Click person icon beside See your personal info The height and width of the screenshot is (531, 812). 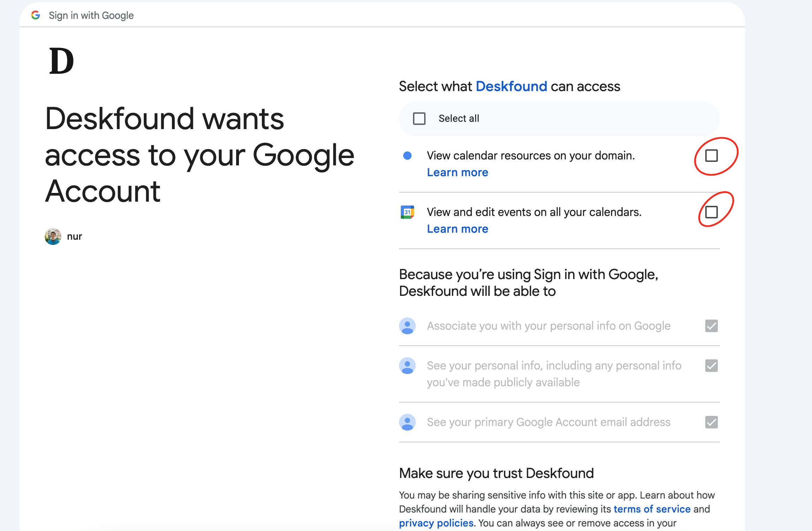coord(407,366)
